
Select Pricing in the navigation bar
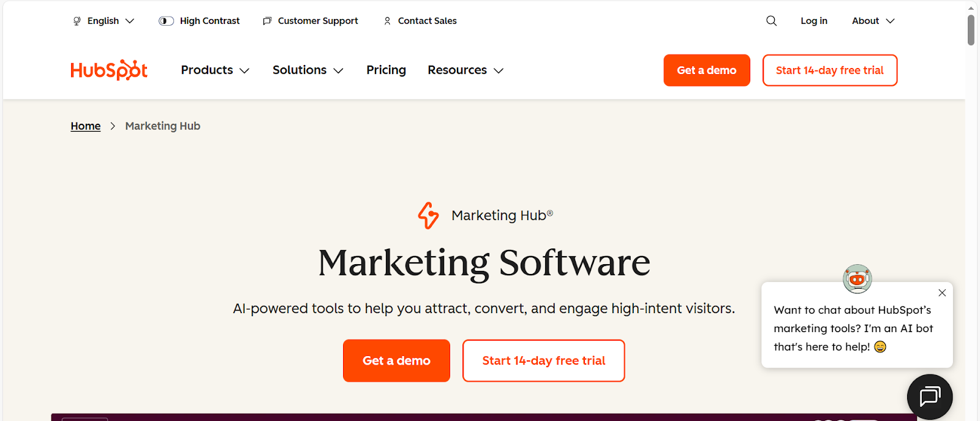tap(386, 70)
